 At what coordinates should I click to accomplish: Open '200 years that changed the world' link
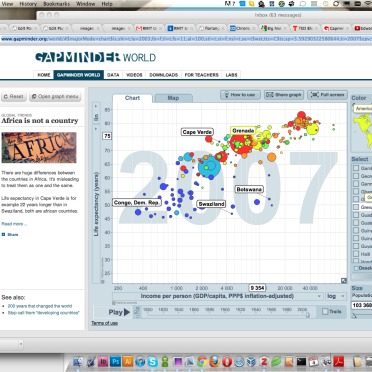(40, 306)
